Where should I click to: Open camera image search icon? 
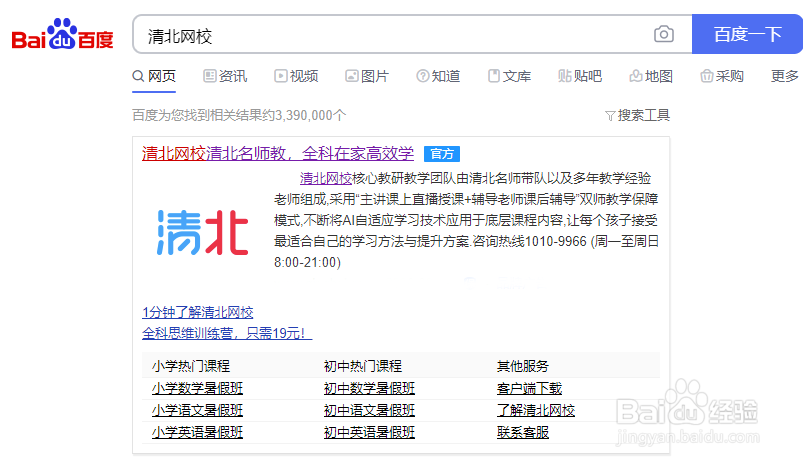click(x=664, y=34)
